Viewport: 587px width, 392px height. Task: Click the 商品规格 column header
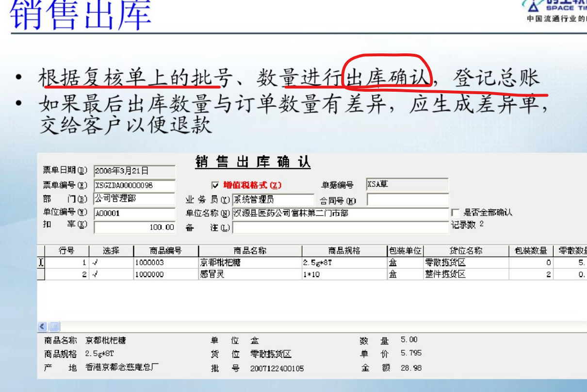344,251
